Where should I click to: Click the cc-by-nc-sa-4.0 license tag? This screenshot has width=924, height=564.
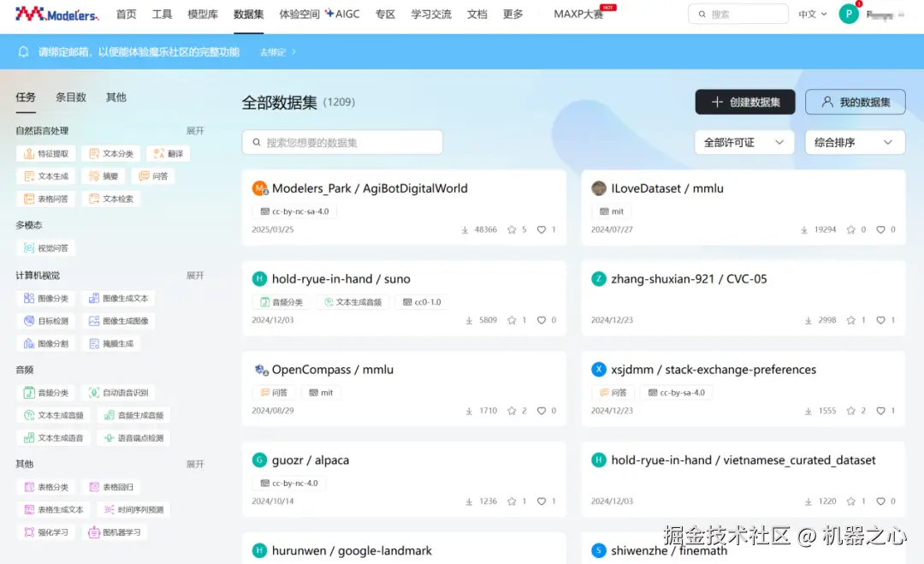(294, 211)
